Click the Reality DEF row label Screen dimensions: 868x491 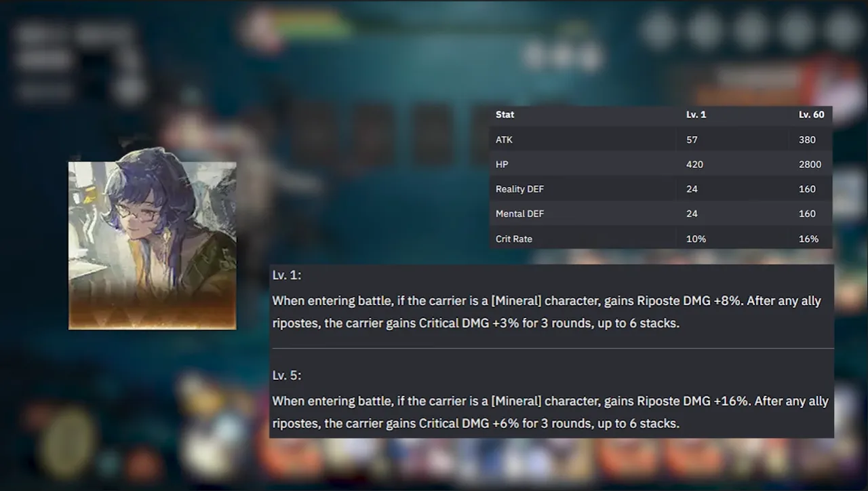point(520,189)
